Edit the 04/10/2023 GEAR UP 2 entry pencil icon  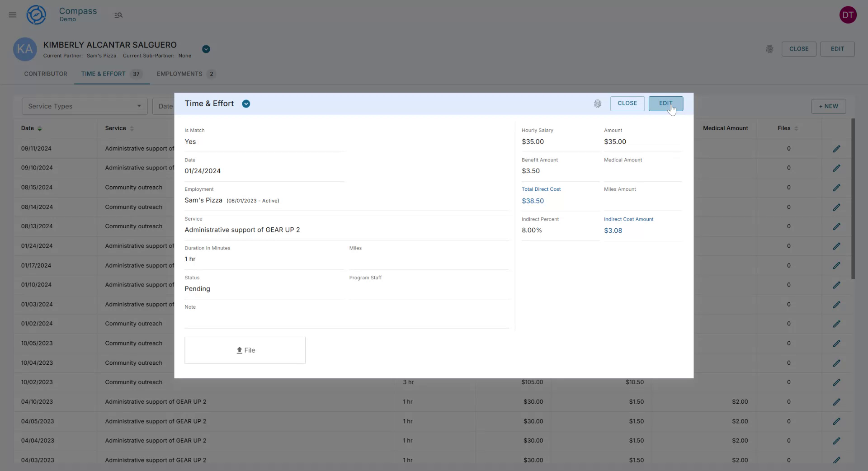pyautogui.click(x=837, y=401)
